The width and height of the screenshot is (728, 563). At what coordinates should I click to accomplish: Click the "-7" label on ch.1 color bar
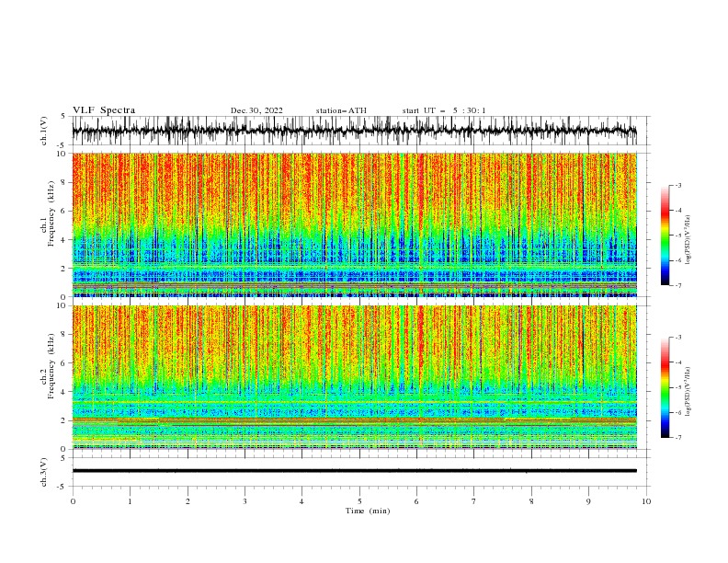click(x=677, y=285)
